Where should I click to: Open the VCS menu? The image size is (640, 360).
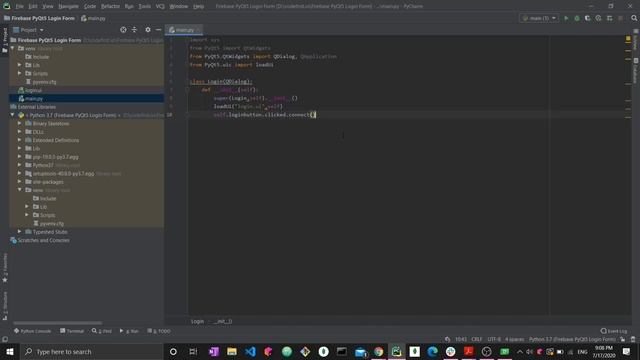click(x=160, y=7)
